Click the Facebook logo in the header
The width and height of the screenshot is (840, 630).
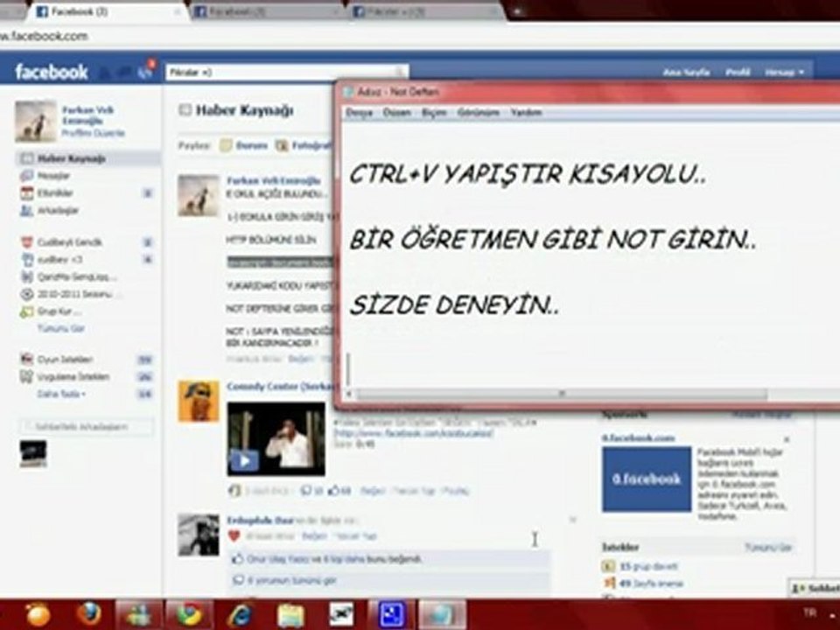[51, 72]
